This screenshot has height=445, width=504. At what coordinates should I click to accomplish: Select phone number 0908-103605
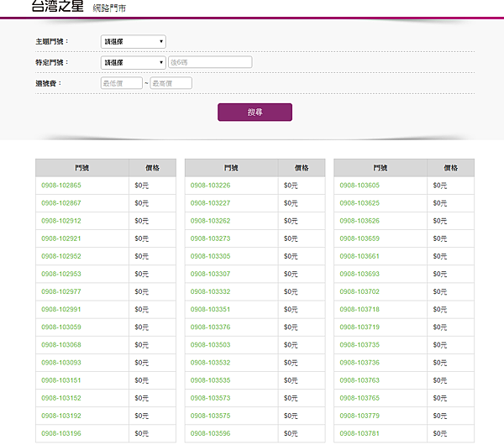[x=360, y=186]
